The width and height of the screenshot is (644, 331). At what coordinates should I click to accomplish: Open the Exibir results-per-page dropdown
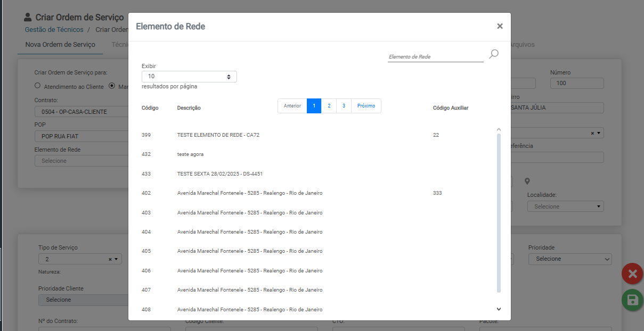(x=189, y=77)
